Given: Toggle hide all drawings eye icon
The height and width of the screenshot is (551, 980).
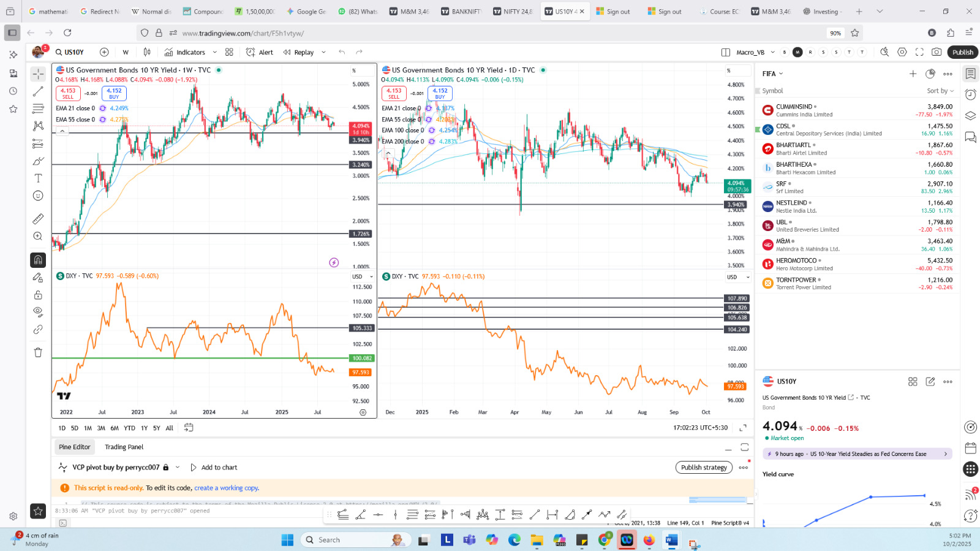Looking at the screenshot, I should [x=38, y=311].
